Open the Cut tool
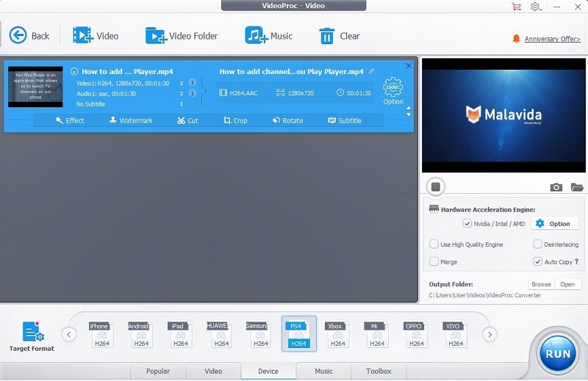Screen dimensions: 588x381 187,120
